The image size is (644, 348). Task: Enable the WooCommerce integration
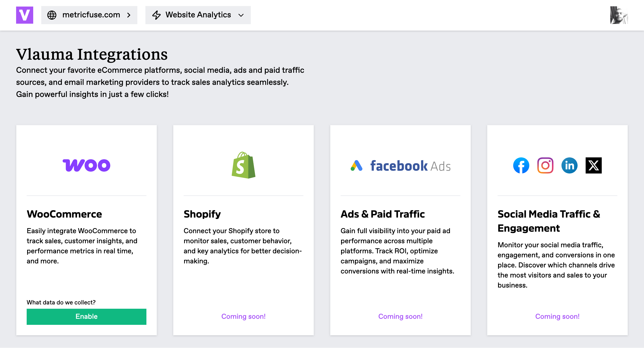(87, 317)
